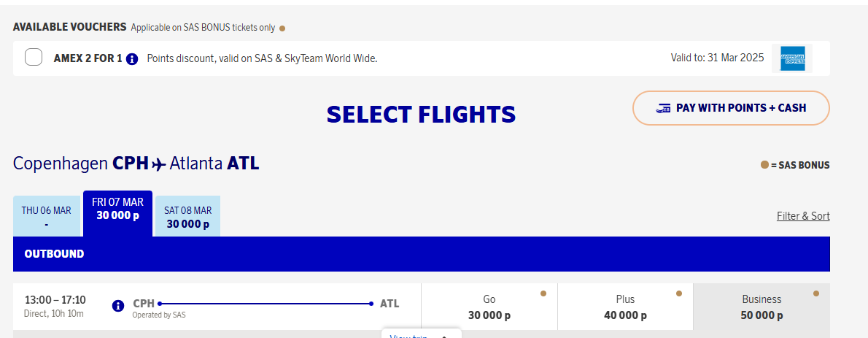Open flight info icon next to CPH

tap(118, 306)
